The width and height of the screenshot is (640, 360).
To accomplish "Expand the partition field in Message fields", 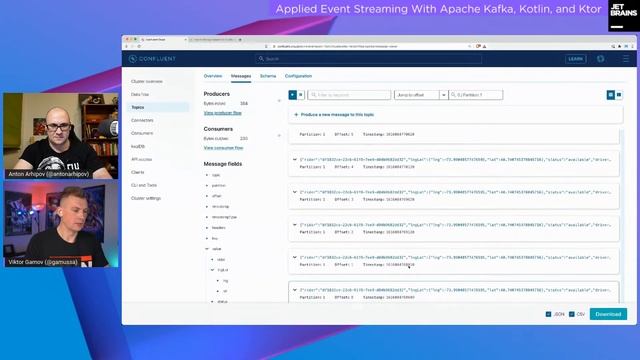I will tap(207, 186).
